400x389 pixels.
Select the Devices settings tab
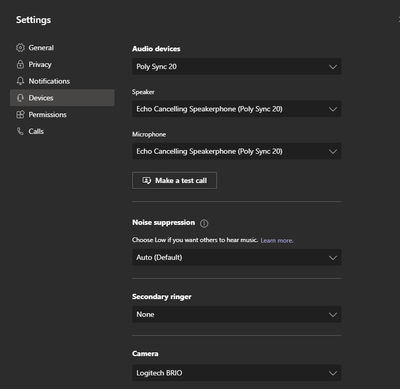point(62,98)
